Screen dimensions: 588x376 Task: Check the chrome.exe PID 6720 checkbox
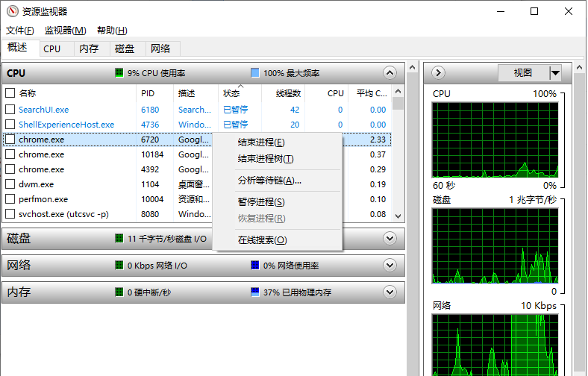[10, 140]
